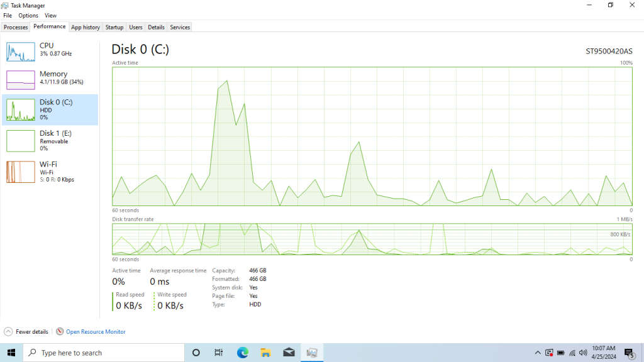
Task: Open Microsoft Edge from the taskbar
Action: (x=242, y=353)
